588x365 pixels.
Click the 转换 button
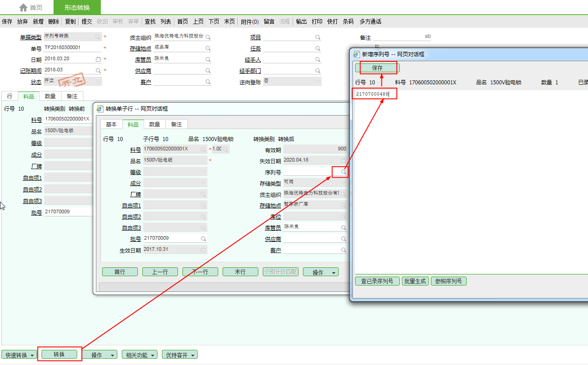(x=59, y=354)
